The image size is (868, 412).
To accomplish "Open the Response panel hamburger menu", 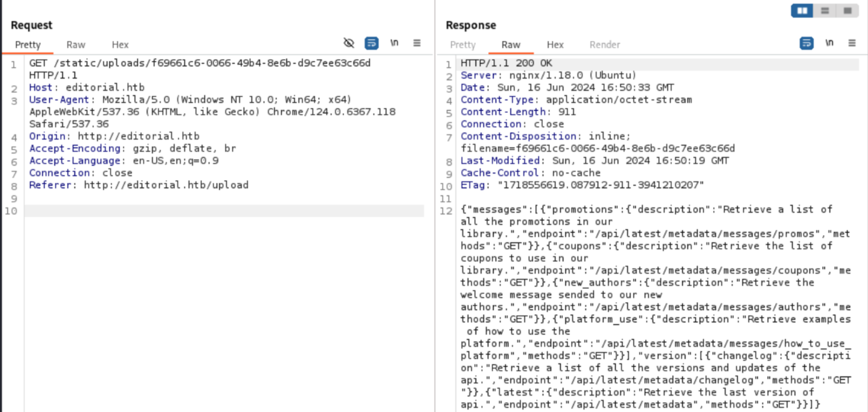I will pos(852,43).
